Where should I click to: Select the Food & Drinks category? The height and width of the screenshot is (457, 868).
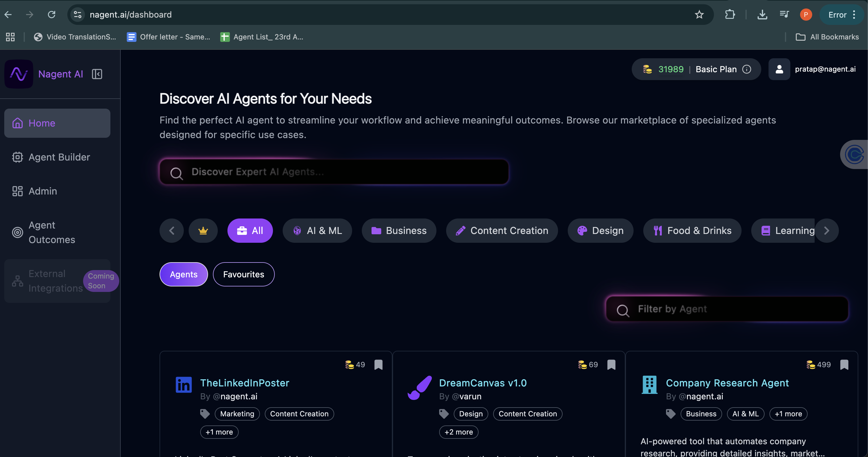(x=692, y=231)
